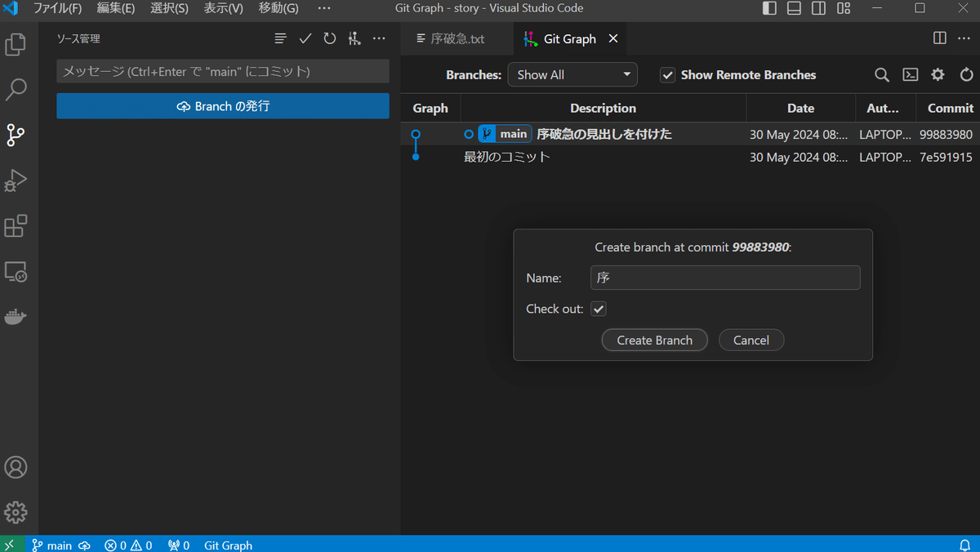
Task: Select the 序破急の見出しを付けた commit
Action: pyautogui.click(x=604, y=134)
